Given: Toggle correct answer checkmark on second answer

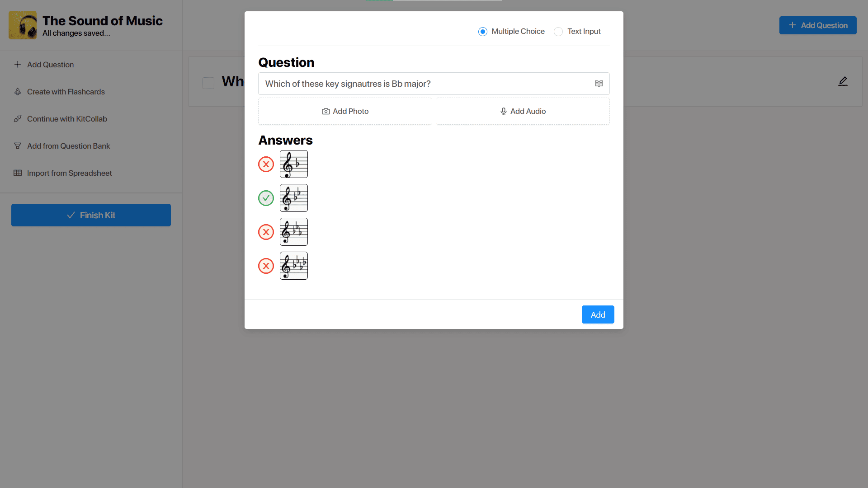Looking at the screenshot, I should [266, 197].
